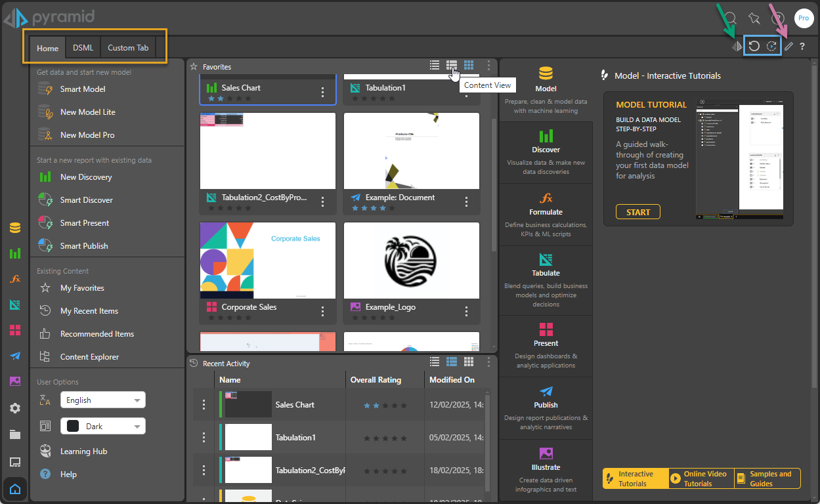Switch Favorites to list view
Screen dimensions: 820x504
(435, 65)
